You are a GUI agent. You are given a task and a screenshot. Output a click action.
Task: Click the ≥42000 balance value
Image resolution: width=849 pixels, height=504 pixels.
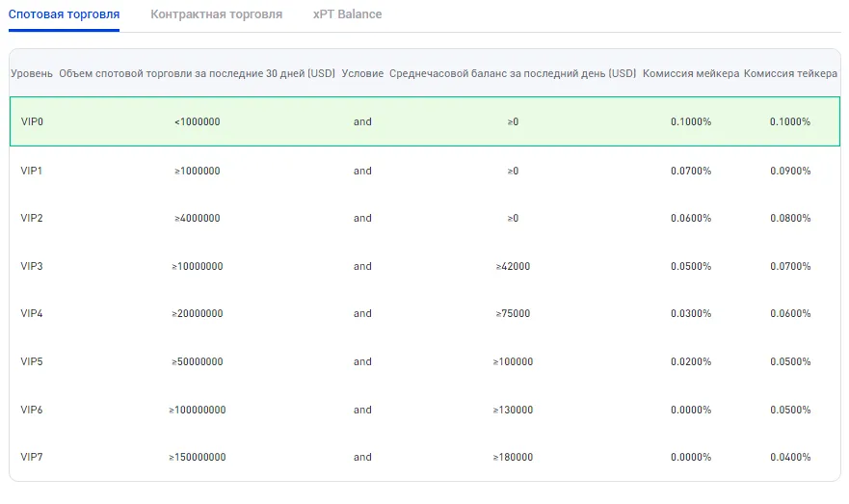[513, 266]
